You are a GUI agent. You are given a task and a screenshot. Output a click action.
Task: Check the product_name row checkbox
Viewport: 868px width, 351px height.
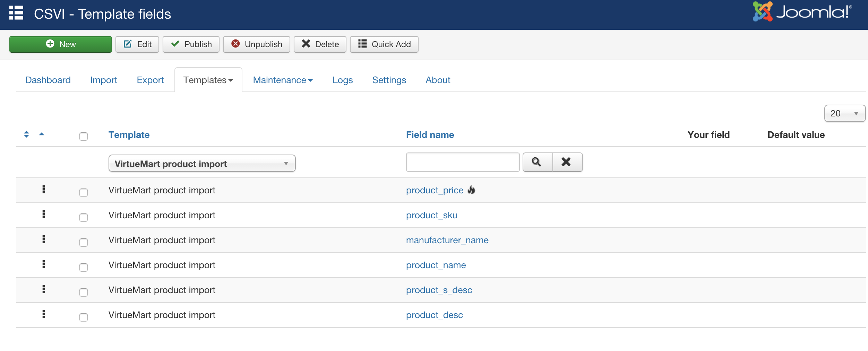84,267
